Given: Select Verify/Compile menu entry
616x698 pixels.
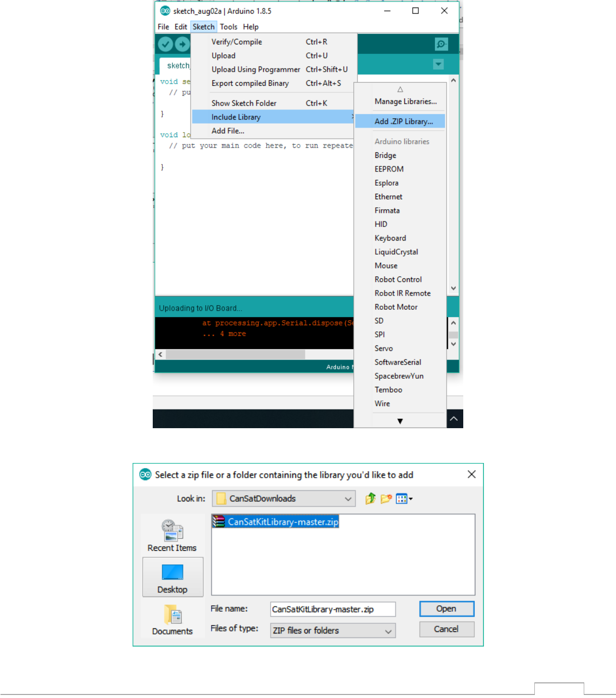Looking at the screenshot, I should pyautogui.click(x=274, y=42).
